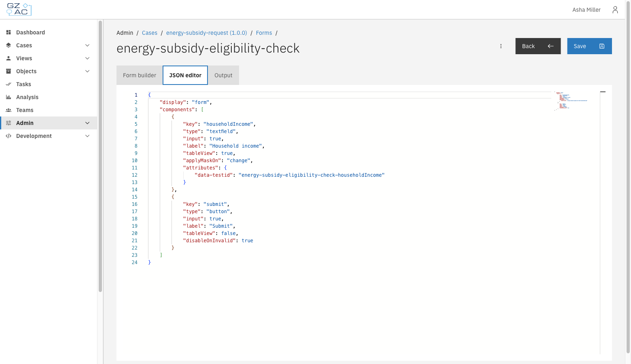Open the energy-subsidy-request (1.0.0) breadcrumb link
This screenshot has height=364, width=631.
tap(207, 33)
